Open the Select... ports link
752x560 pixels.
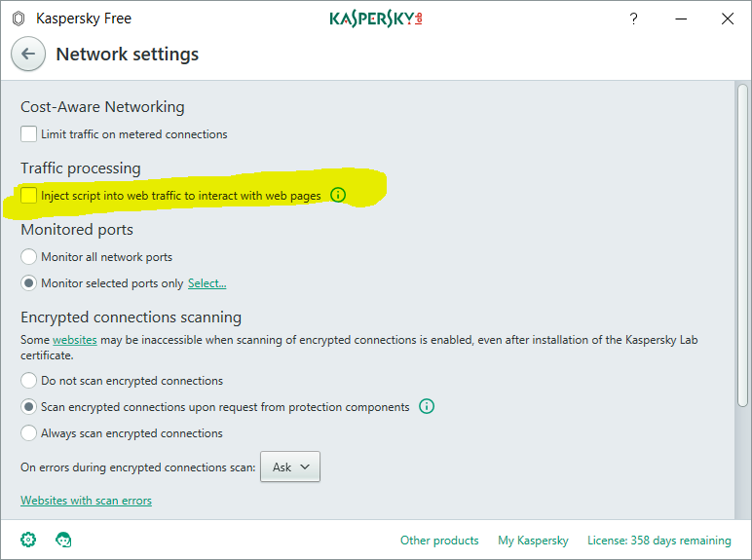(x=207, y=283)
